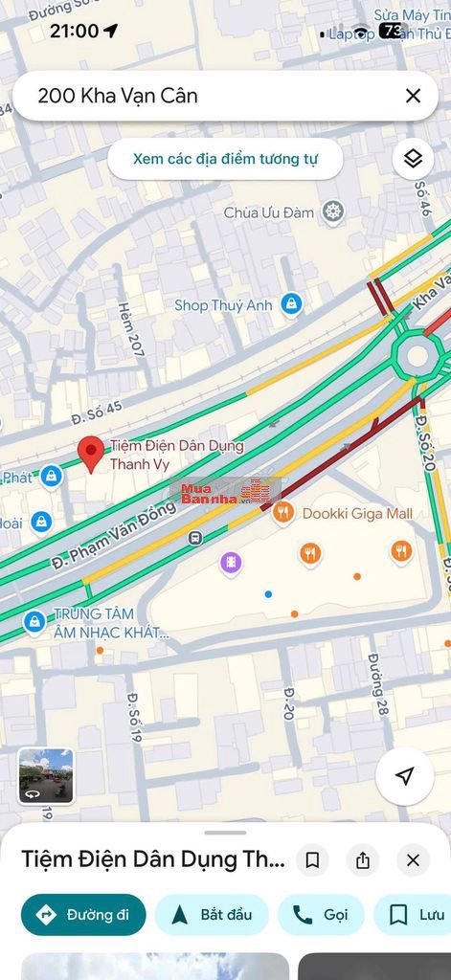Close the place details panel
Viewport: 451px width, 980px height.
(413, 860)
